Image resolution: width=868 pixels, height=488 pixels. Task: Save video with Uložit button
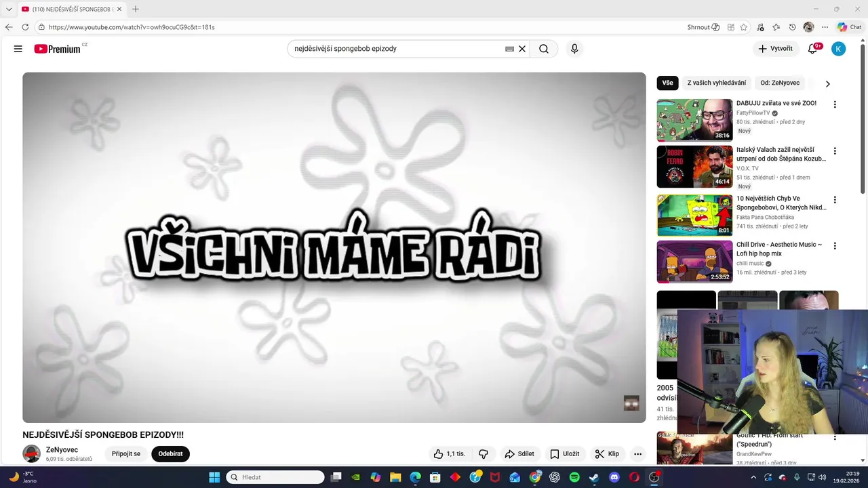[564, 454]
